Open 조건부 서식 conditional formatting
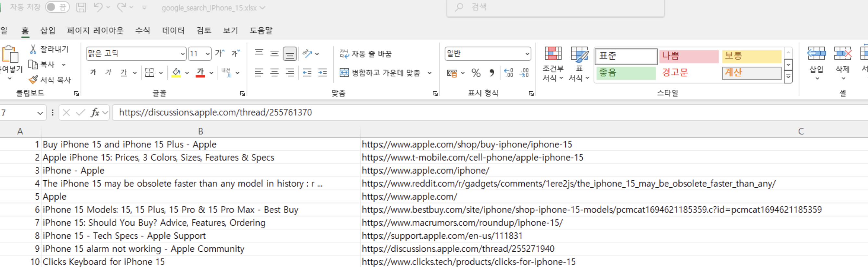Viewport: 868px width, 267px height. coord(553,64)
